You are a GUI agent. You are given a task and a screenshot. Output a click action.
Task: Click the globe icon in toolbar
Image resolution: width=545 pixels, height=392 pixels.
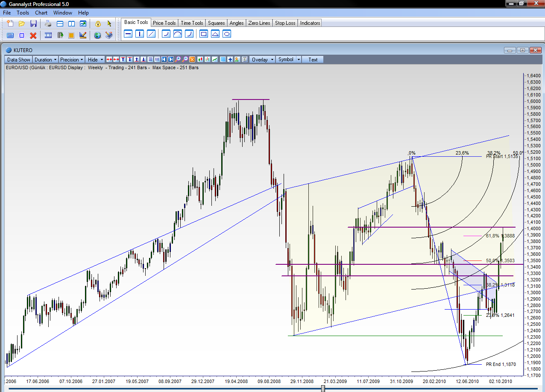pos(98,35)
